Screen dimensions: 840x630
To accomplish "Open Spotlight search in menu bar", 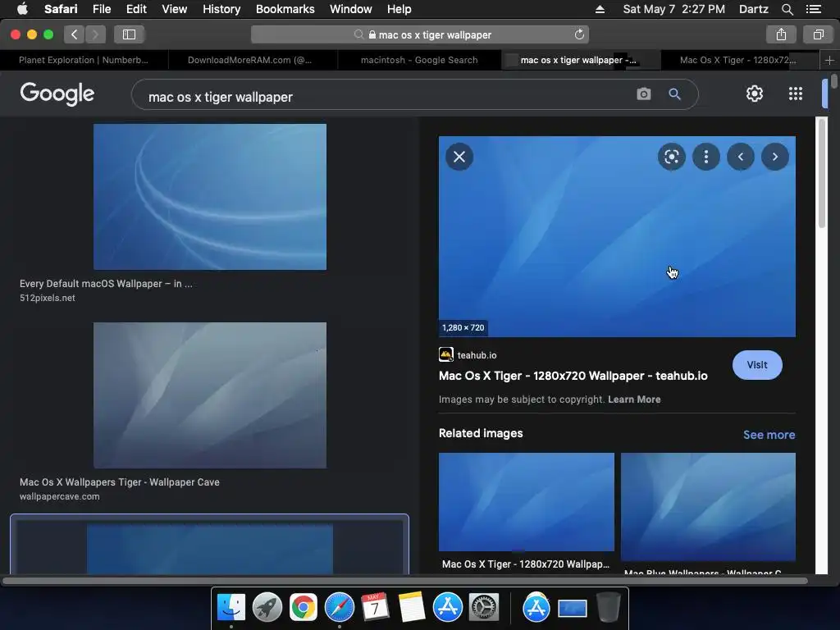I will click(x=787, y=9).
